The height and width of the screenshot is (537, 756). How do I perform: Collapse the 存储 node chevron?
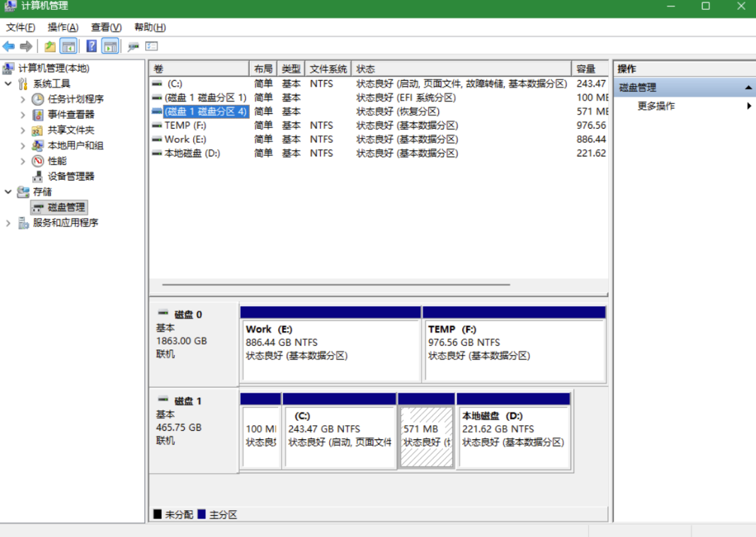coord(8,192)
